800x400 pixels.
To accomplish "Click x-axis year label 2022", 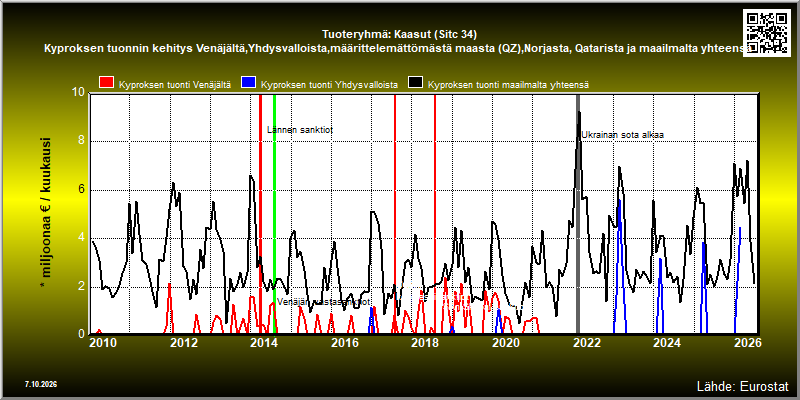I will tap(586, 342).
